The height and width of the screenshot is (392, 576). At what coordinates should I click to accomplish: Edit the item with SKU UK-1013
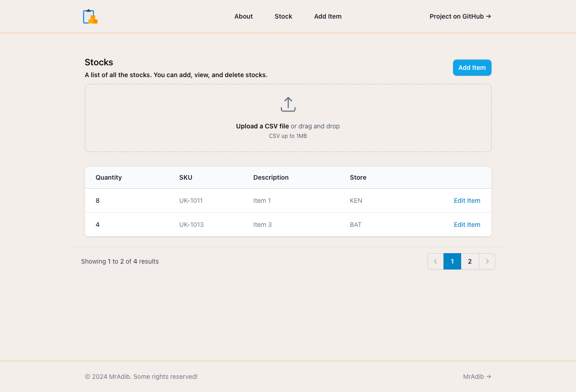[467, 225]
